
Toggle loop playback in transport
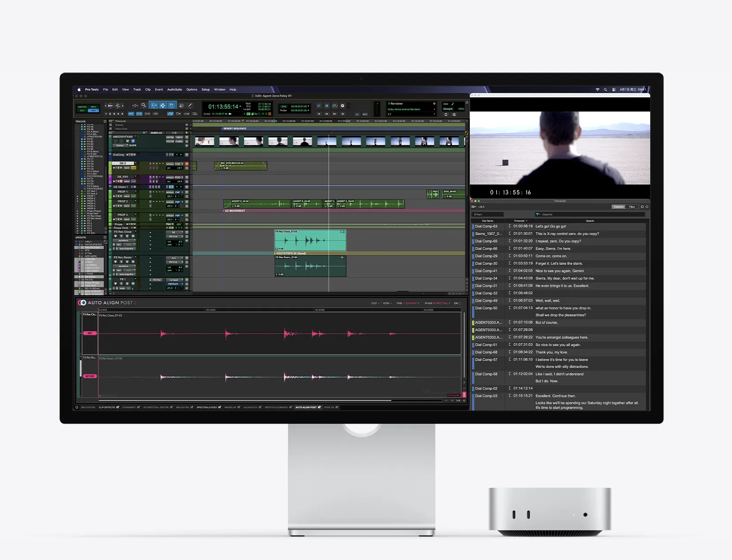click(335, 106)
